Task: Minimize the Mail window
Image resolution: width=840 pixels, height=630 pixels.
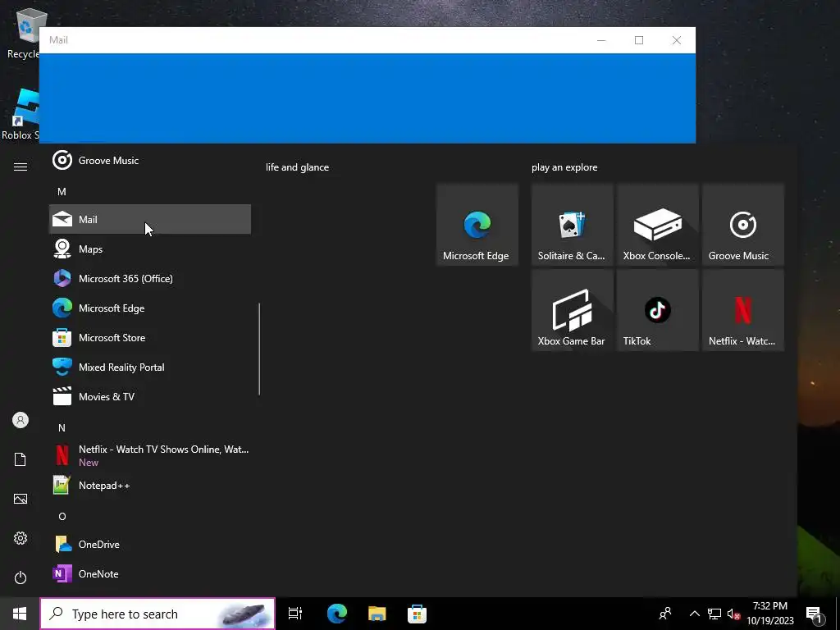Action: pyautogui.click(x=601, y=40)
